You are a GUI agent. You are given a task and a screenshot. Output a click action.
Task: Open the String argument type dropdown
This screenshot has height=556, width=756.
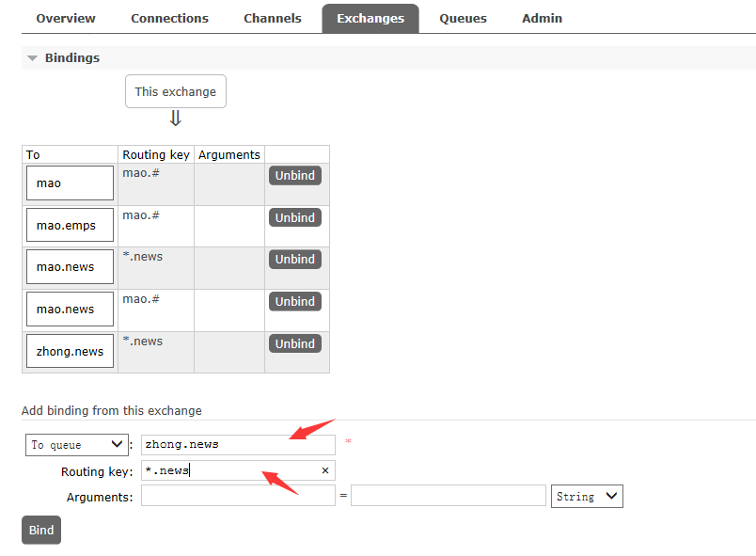[x=587, y=497]
